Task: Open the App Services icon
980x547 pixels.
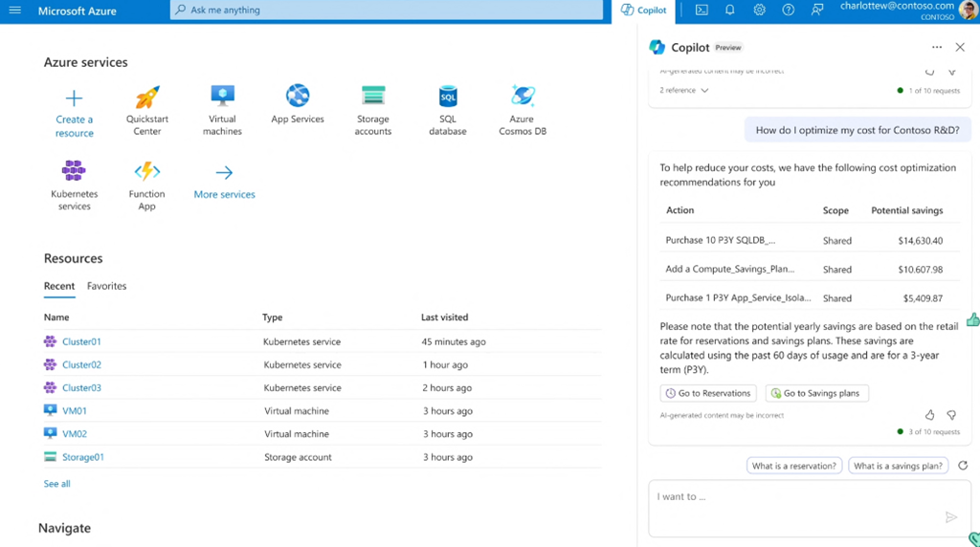Action: [x=298, y=97]
